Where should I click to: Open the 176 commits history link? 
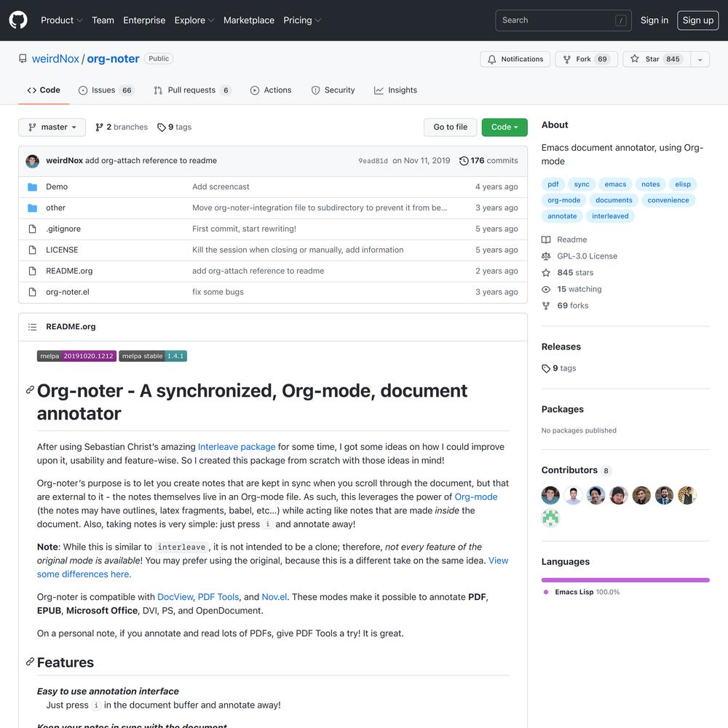(x=489, y=161)
